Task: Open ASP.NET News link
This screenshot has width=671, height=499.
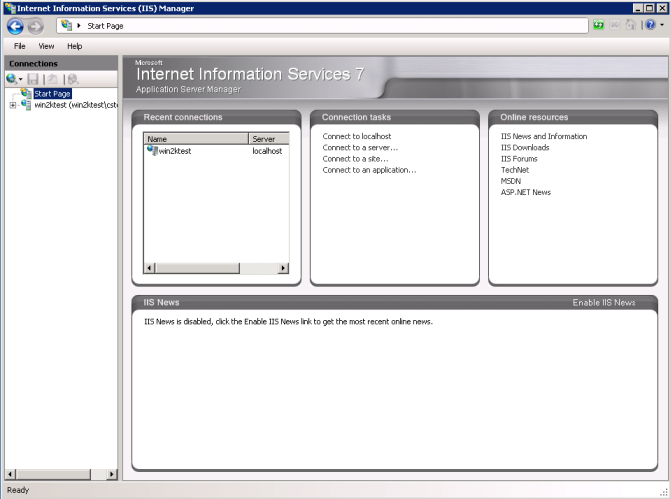Action: coord(526,192)
